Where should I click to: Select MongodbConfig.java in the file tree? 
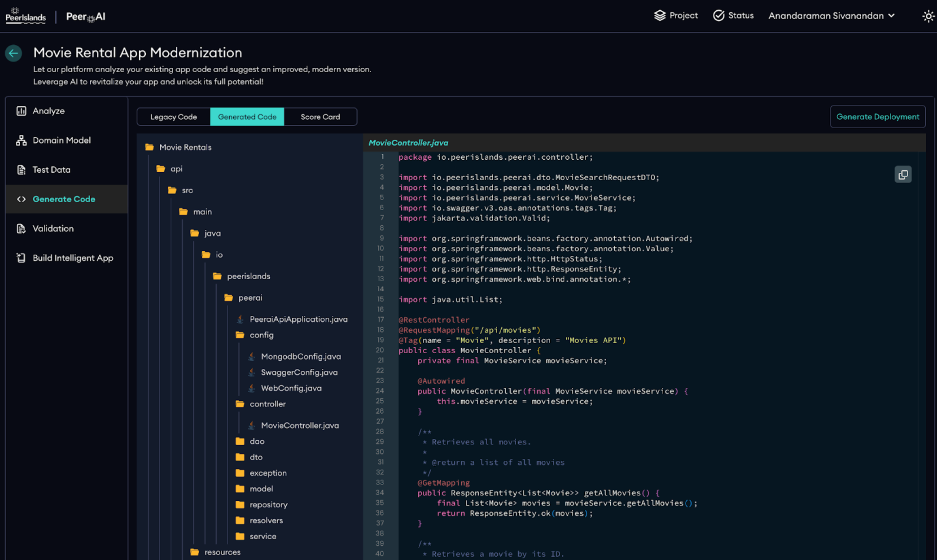tap(300, 356)
